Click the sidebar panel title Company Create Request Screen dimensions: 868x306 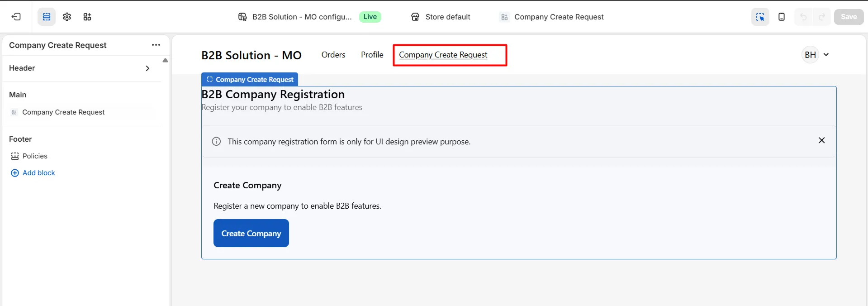click(58, 45)
